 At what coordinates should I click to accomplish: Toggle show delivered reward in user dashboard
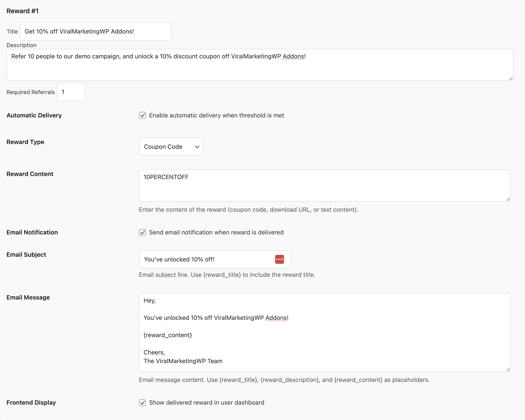[x=142, y=402]
